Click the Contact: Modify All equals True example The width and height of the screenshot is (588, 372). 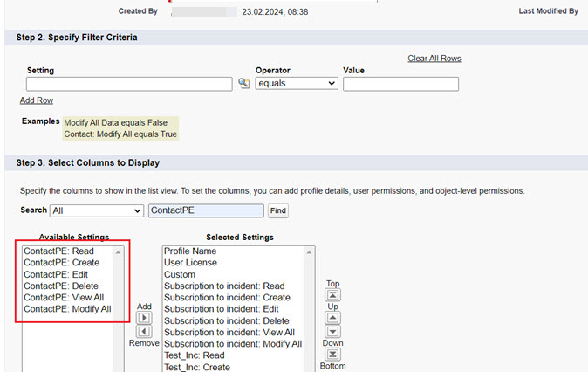tap(120, 134)
